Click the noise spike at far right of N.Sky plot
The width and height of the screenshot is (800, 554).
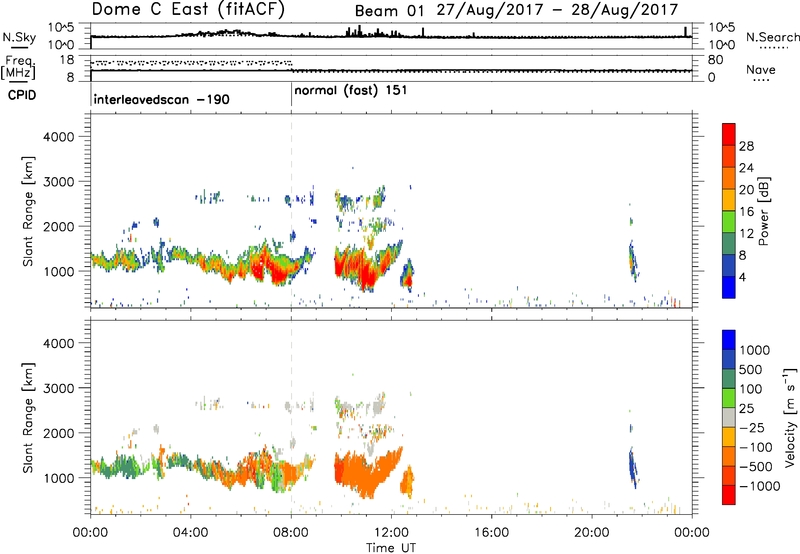685,32
